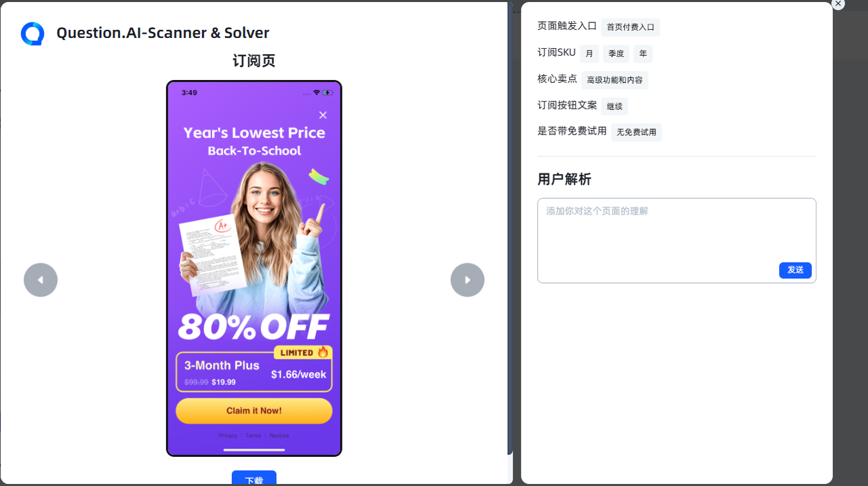Click the phone status bar battery icon

[328, 92]
